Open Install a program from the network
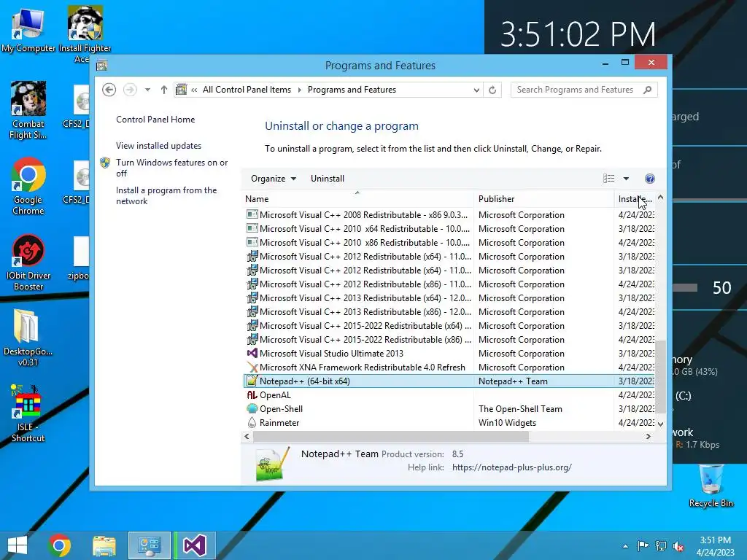The width and height of the screenshot is (747, 560). 166,195
